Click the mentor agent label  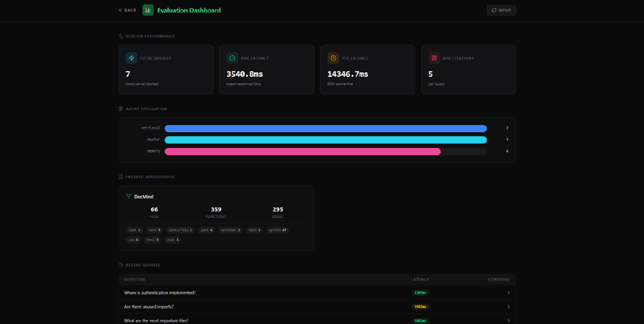point(154,139)
